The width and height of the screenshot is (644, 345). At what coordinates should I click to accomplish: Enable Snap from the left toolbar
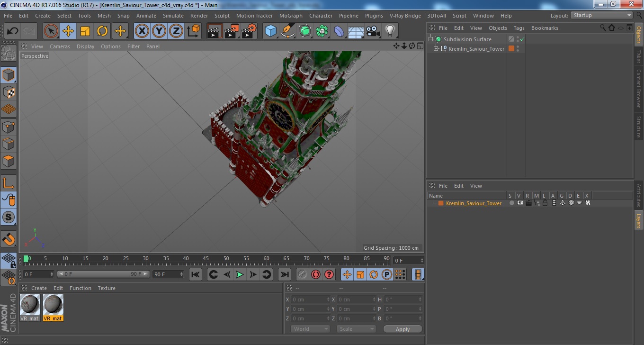[9, 239]
